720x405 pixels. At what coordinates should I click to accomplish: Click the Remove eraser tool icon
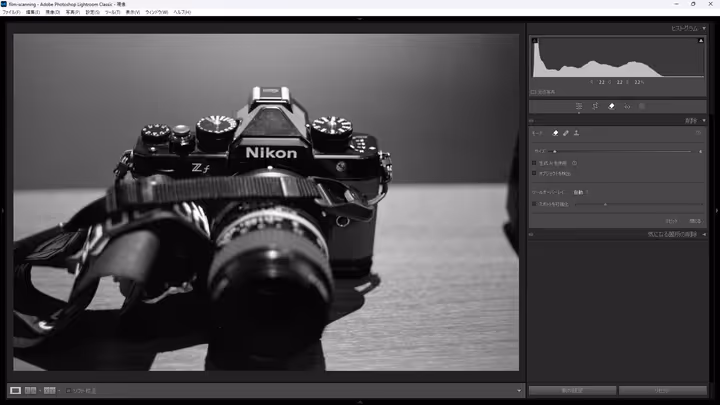tap(611, 106)
